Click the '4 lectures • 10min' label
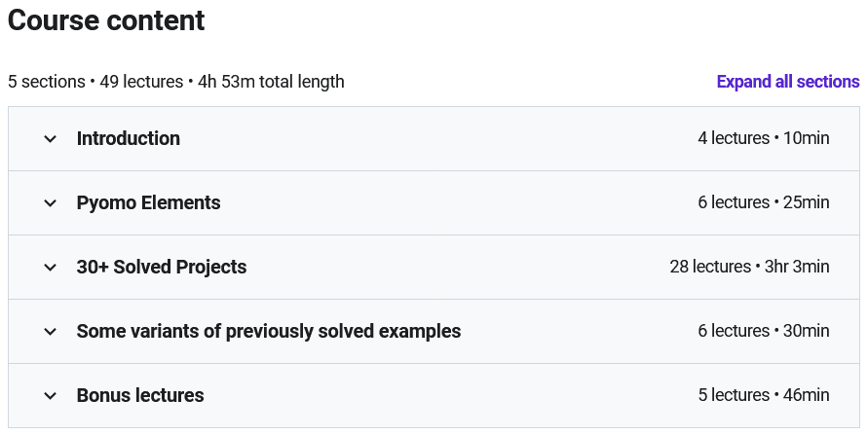 (763, 138)
